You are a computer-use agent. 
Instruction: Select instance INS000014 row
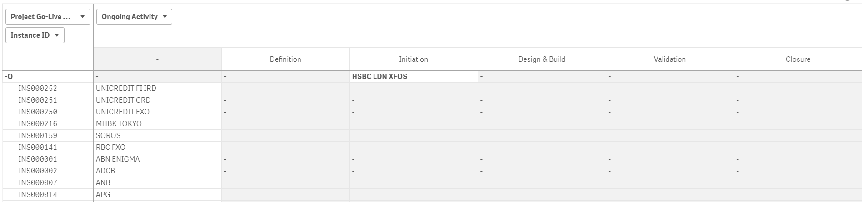38,195
